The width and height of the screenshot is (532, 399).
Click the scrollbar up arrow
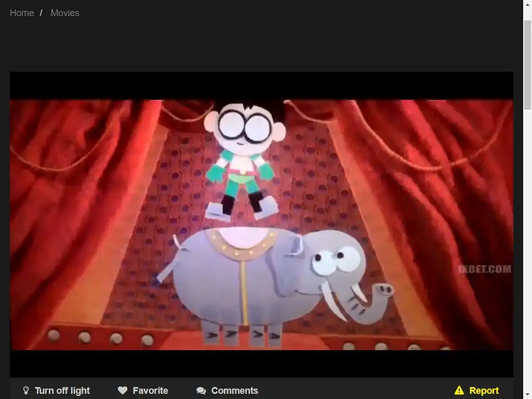(527, 5)
